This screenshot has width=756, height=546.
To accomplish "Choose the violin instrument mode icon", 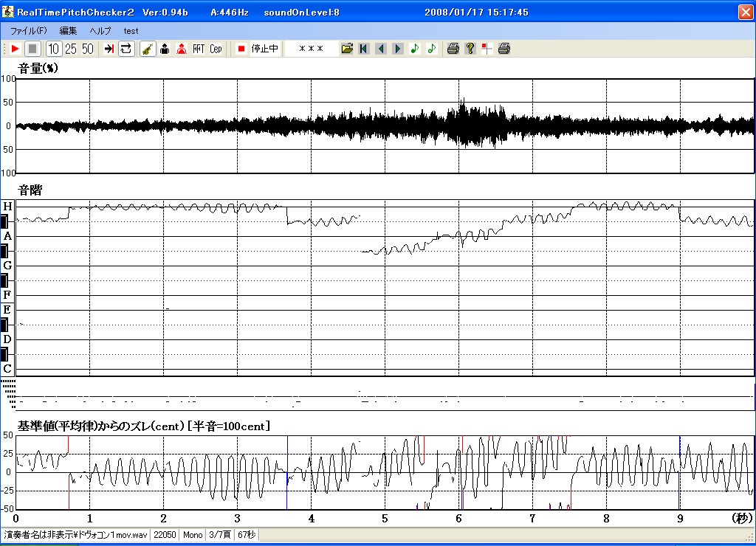I will tap(148, 49).
